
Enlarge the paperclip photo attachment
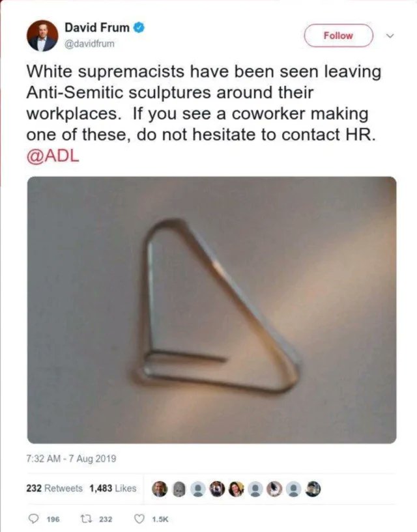(212, 310)
